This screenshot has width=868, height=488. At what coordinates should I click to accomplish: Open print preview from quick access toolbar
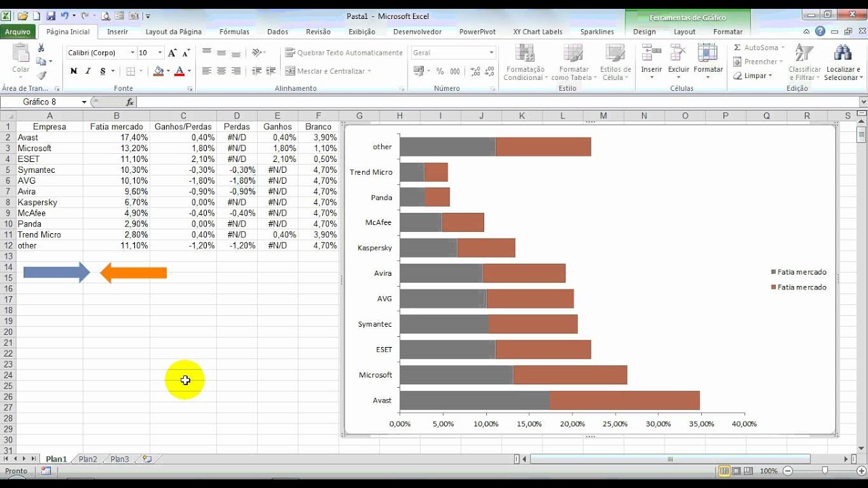click(105, 16)
